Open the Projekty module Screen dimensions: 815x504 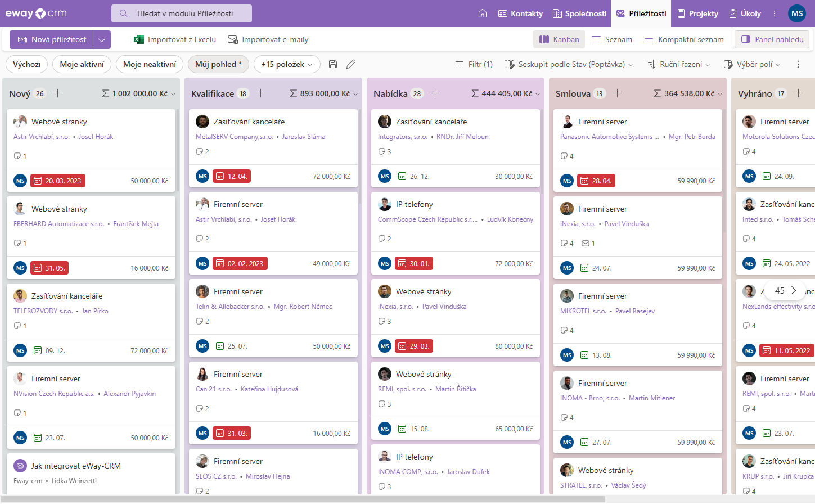[697, 13]
